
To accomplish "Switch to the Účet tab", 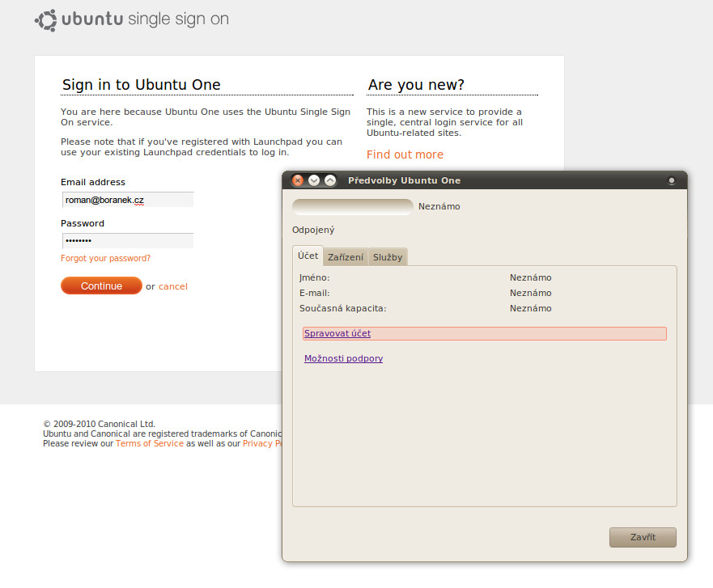I will [x=308, y=256].
